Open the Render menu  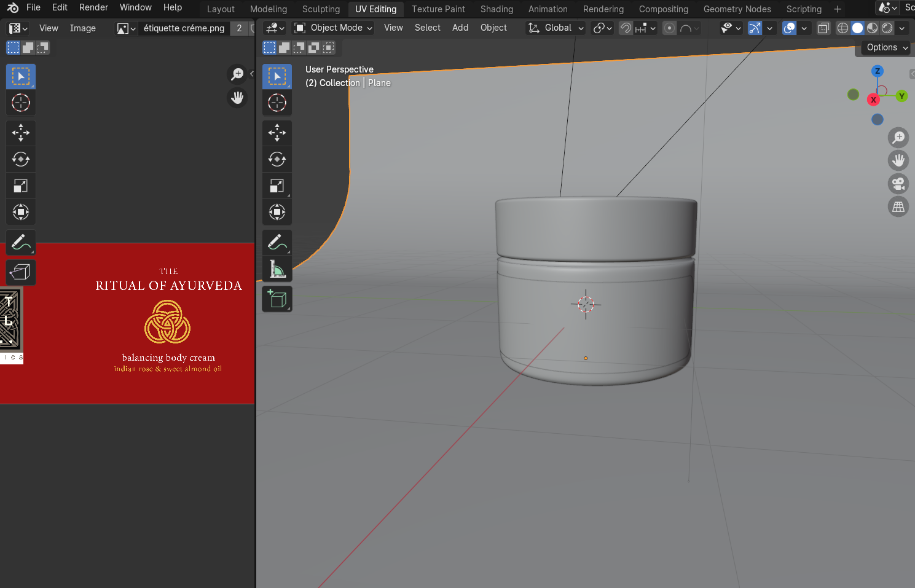tap(93, 7)
